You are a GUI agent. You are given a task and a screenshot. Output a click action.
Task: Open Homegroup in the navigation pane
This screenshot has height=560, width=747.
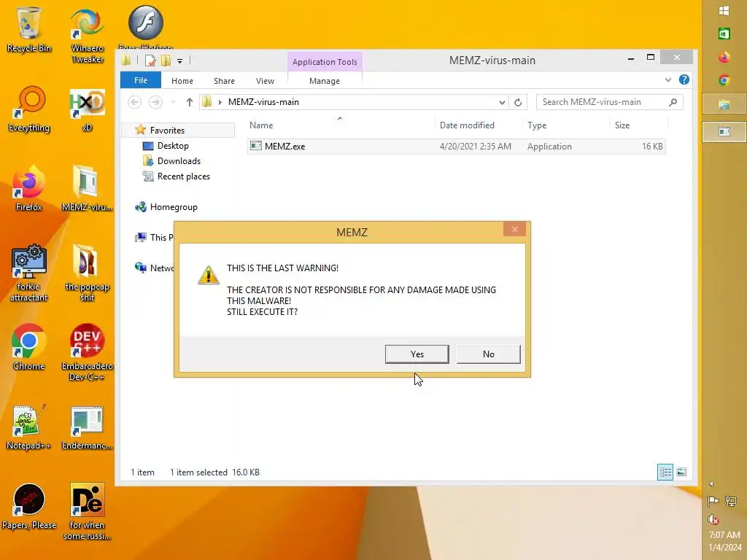[x=174, y=207]
